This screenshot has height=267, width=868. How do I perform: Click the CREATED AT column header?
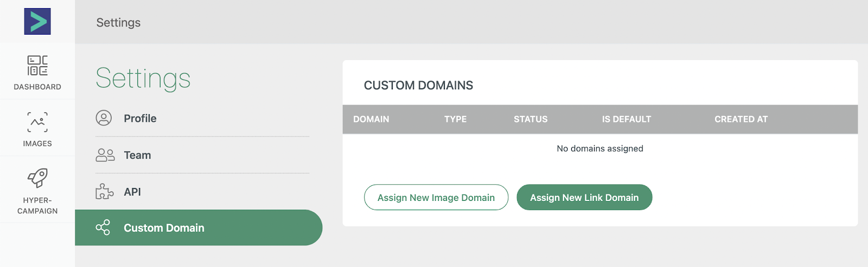tap(741, 119)
